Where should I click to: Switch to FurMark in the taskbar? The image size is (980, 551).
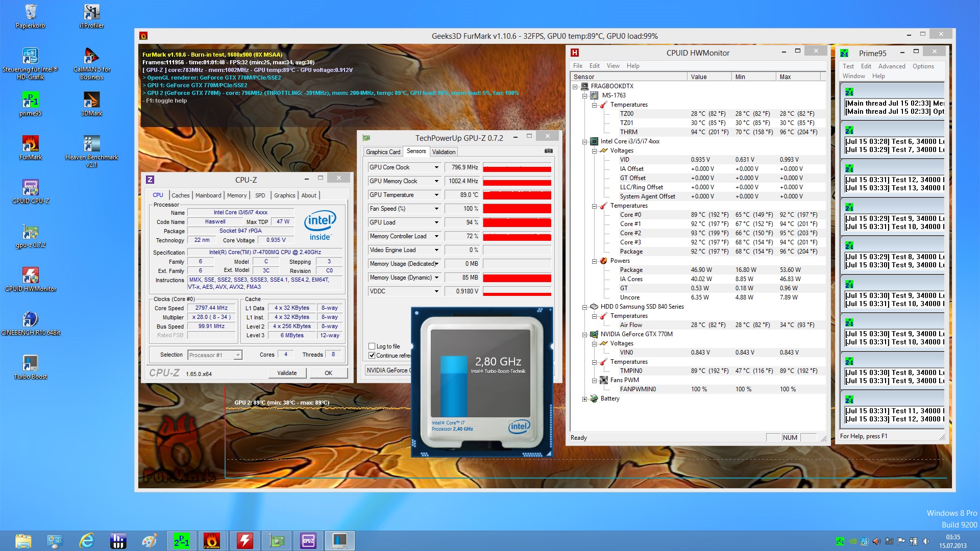tap(213, 541)
